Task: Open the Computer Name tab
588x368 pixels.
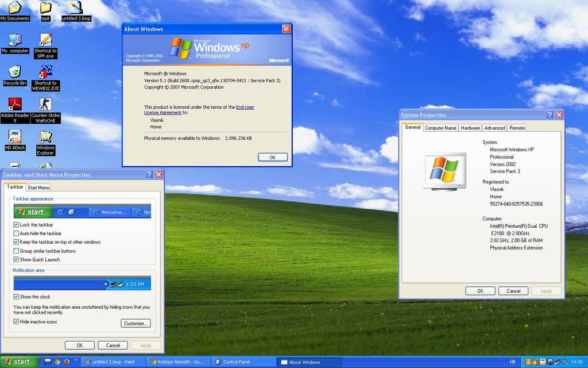Action: coord(440,128)
